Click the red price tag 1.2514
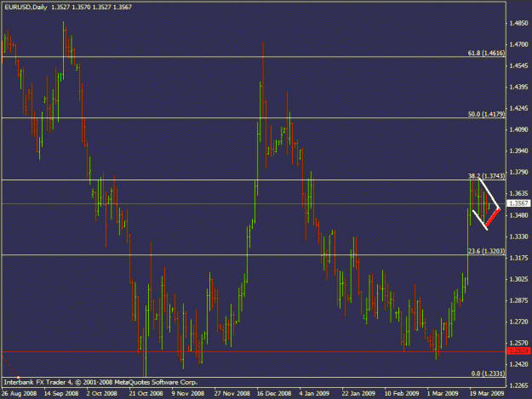This screenshot has height=399, width=532. [x=518, y=351]
